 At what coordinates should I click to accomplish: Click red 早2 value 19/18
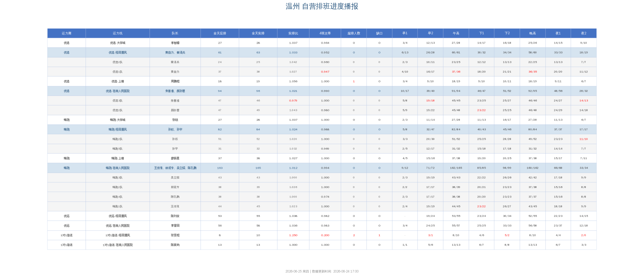(430, 101)
